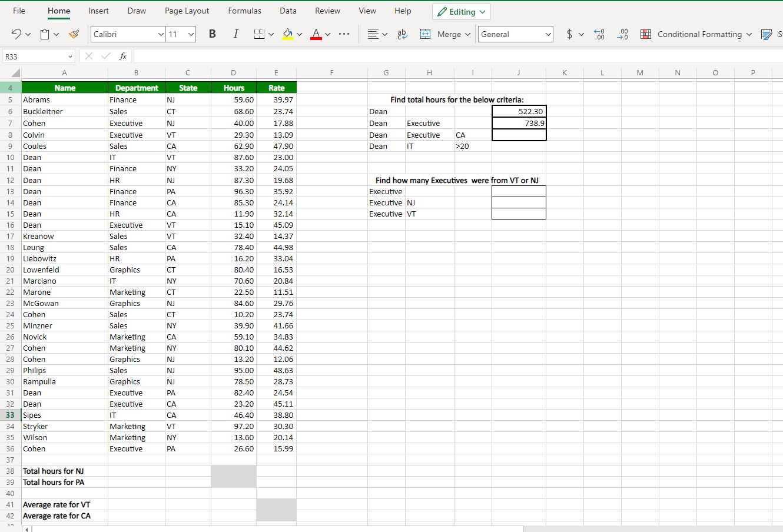
Task: Open the File menu
Action: click(x=19, y=11)
